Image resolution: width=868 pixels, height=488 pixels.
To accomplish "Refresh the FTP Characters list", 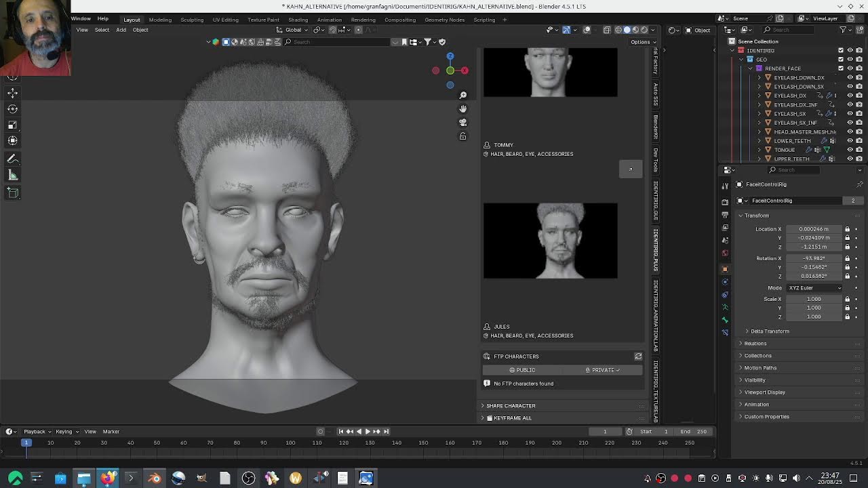I will tap(638, 357).
